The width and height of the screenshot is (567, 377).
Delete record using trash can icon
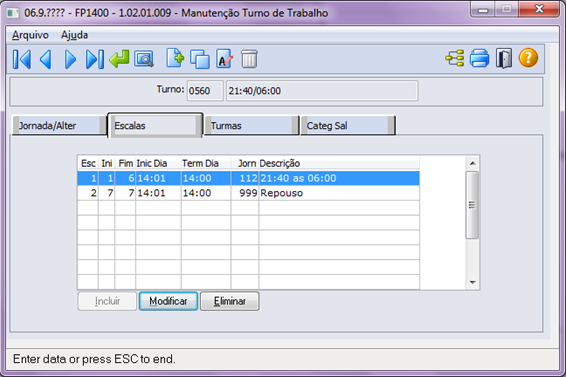click(x=249, y=59)
